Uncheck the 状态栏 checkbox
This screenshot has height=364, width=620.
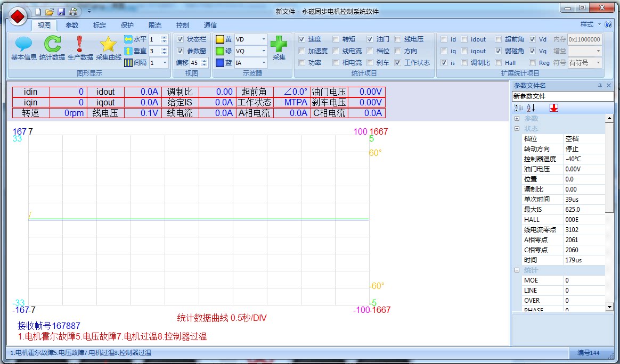click(181, 39)
